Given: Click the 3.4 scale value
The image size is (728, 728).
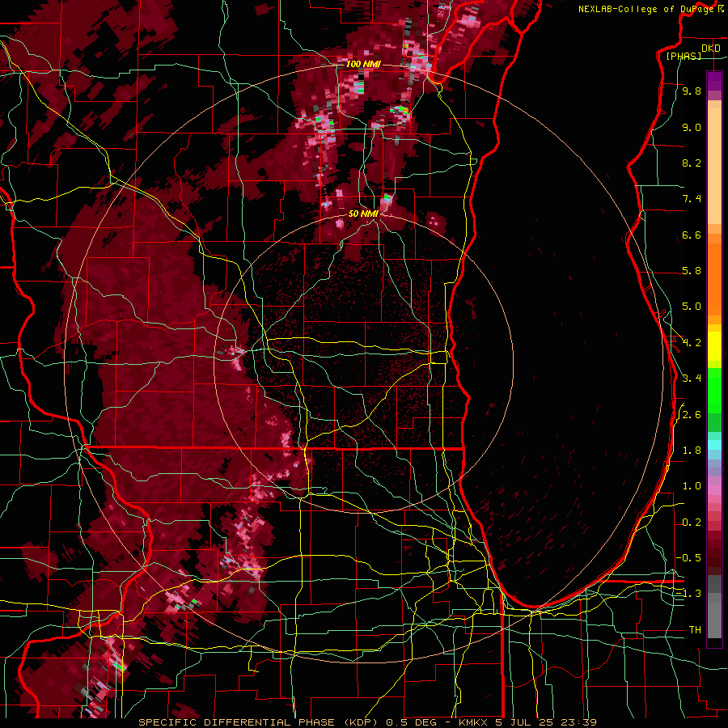Looking at the screenshot, I should coord(692,379).
